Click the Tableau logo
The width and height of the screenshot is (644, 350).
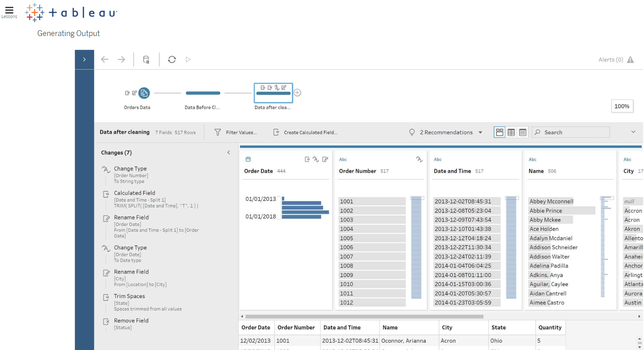[71, 13]
